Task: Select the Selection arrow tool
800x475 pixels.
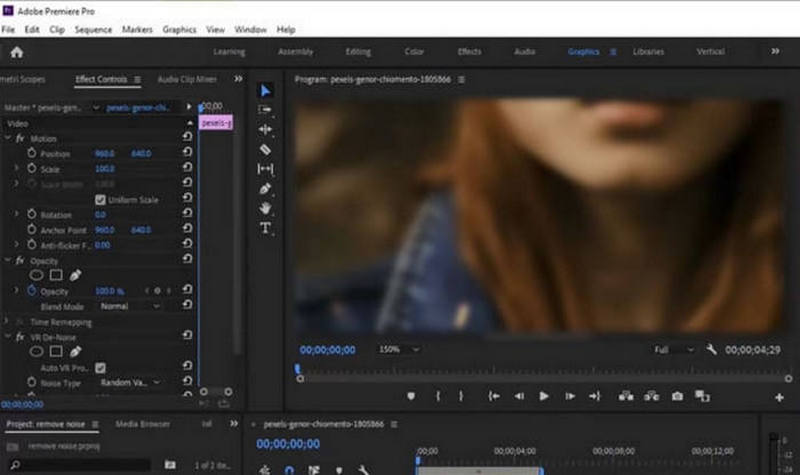Action: pyautogui.click(x=266, y=90)
